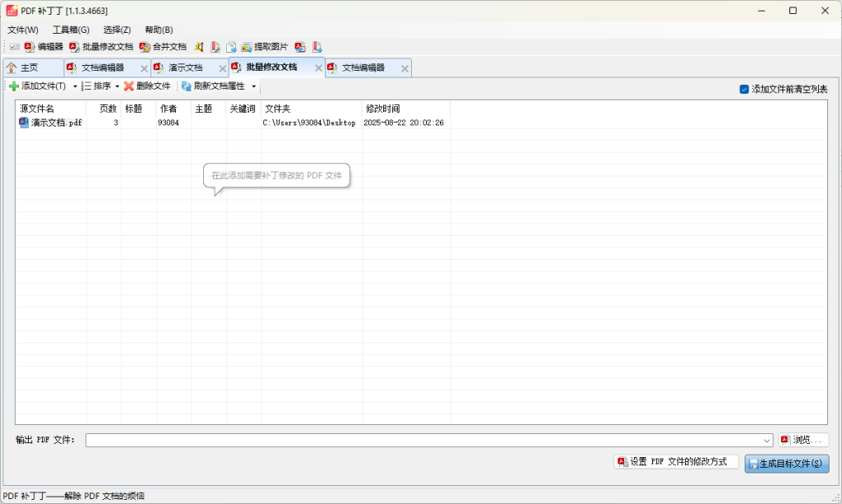Expand the 刷新文档属性 dropdown arrow
The image size is (842, 504).
pyautogui.click(x=254, y=86)
